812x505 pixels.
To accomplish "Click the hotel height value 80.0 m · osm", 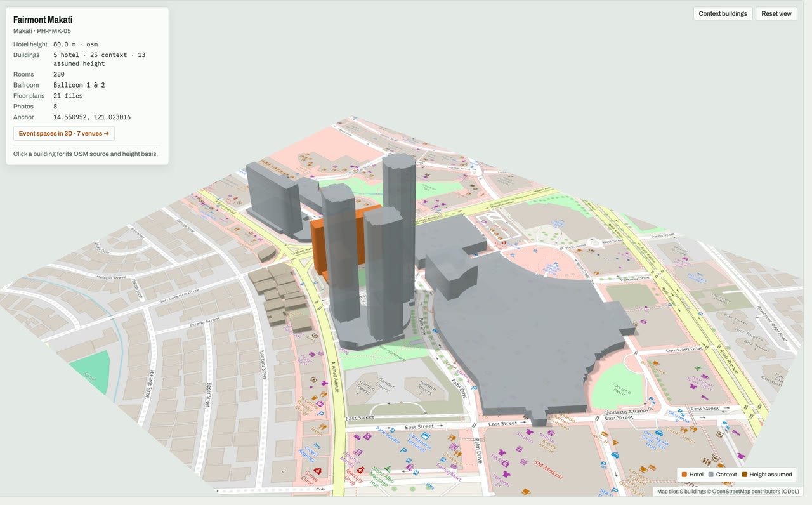I will tap(75, 44).
